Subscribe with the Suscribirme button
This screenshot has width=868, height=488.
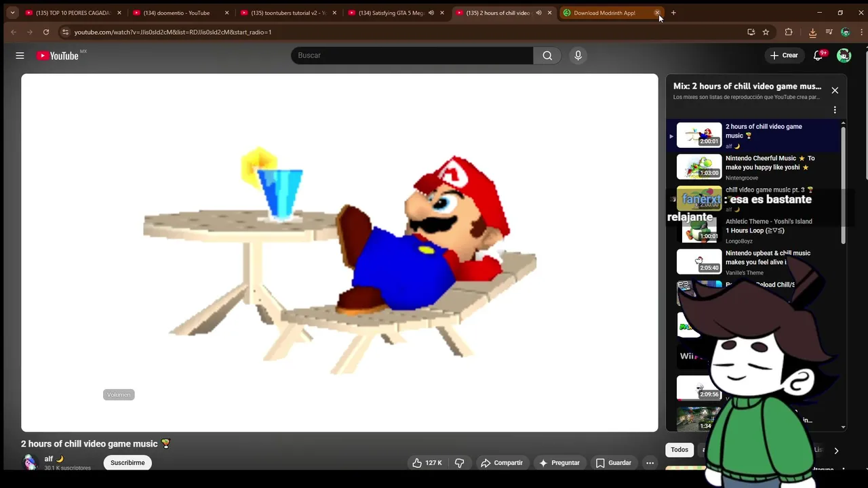tap(127, 463)
